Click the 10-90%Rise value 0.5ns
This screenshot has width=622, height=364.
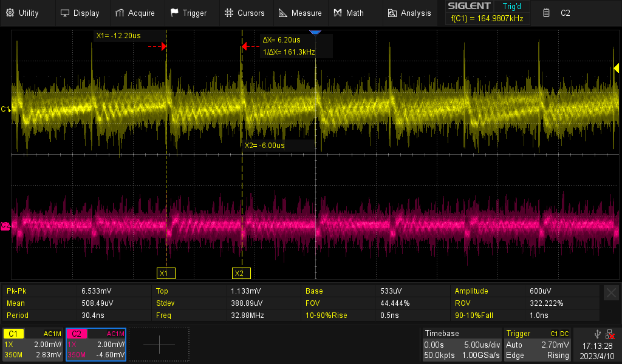389,315
